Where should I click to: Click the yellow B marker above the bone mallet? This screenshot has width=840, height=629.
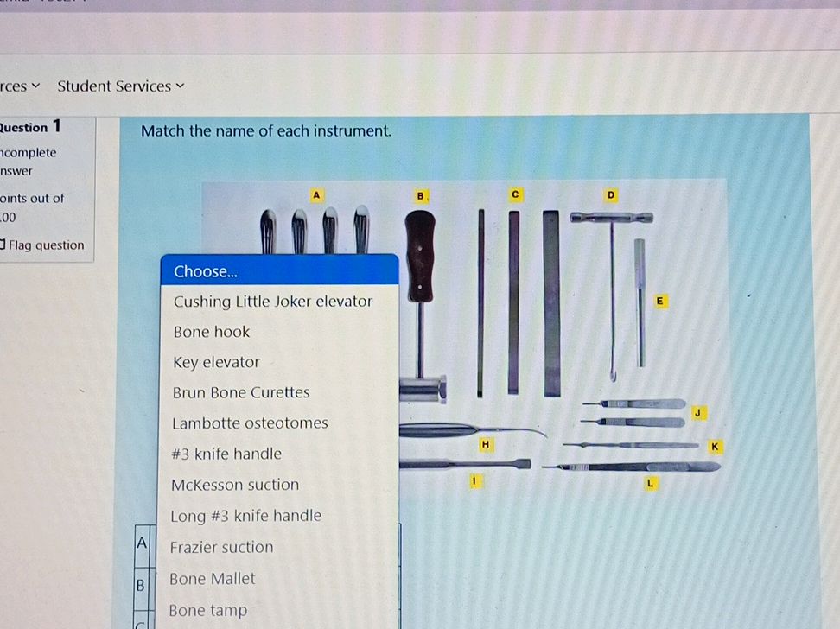point(420,195)
